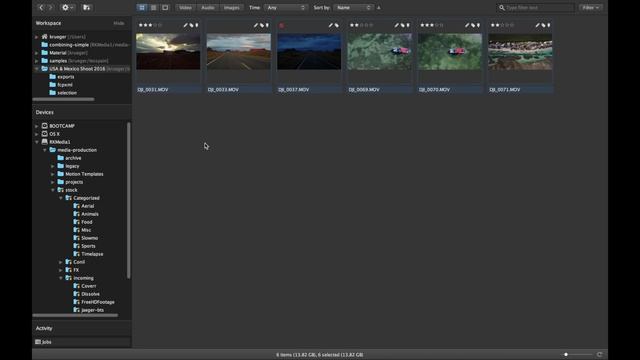Open the gear settings menu
640x360 pixels.
[67, 7]
